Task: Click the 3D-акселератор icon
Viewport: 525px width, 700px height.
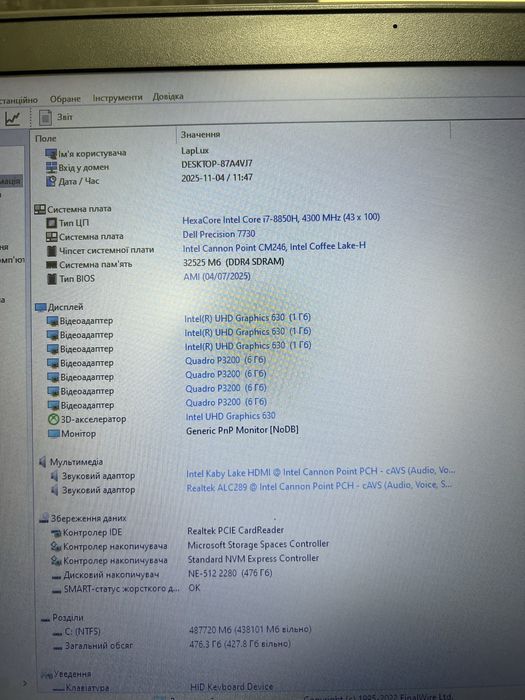Action: click(x=54, y=419)
